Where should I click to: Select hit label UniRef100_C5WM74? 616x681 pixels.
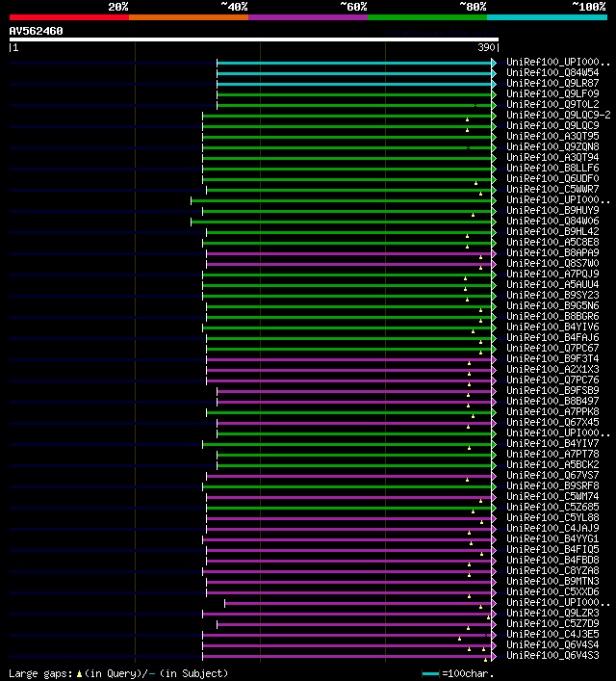pyautogui.click(x=552, y=496)
